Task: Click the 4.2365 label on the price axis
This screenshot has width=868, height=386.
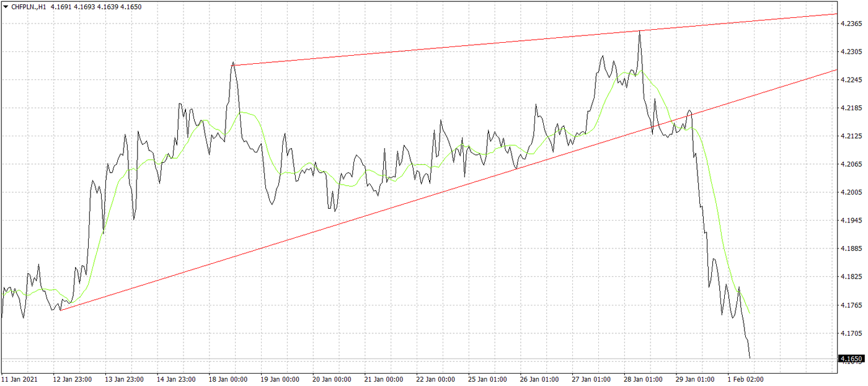Action: 849,24
